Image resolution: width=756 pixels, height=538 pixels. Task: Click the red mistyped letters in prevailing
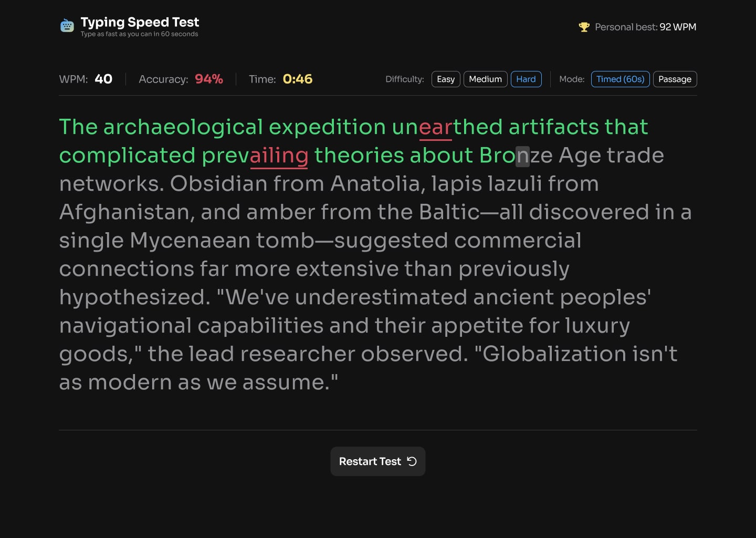(279, 156)
